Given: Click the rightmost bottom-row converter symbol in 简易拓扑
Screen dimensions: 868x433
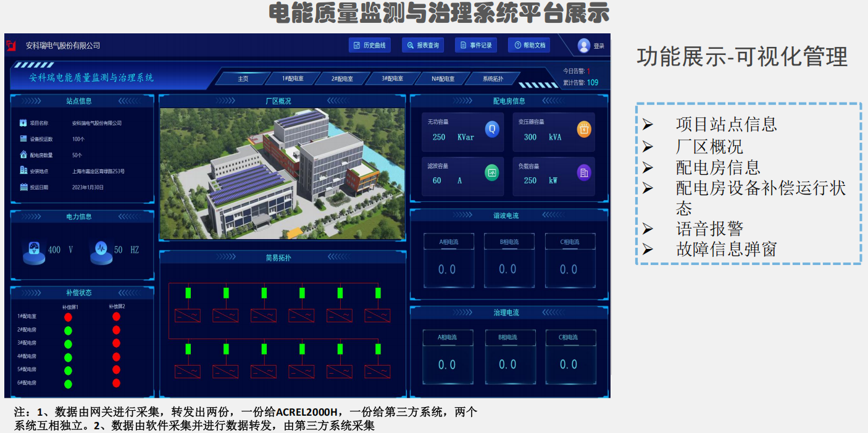Looking at the screenshot, I should point(377,372).
